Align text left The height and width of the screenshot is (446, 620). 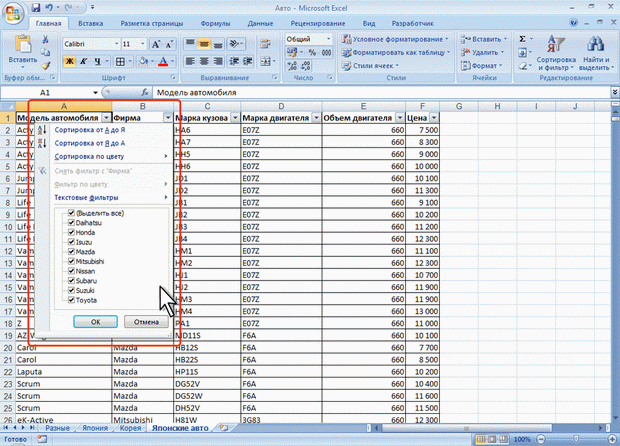coord(190,61)
